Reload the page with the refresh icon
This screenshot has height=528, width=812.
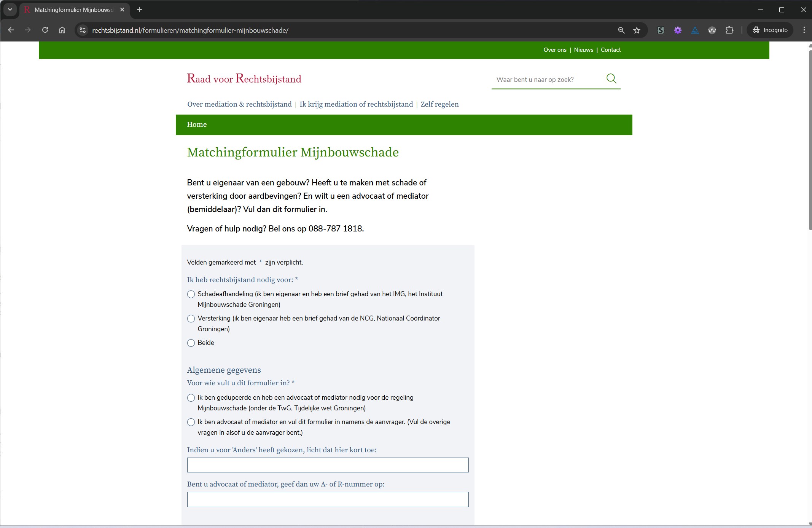[45, 30]
